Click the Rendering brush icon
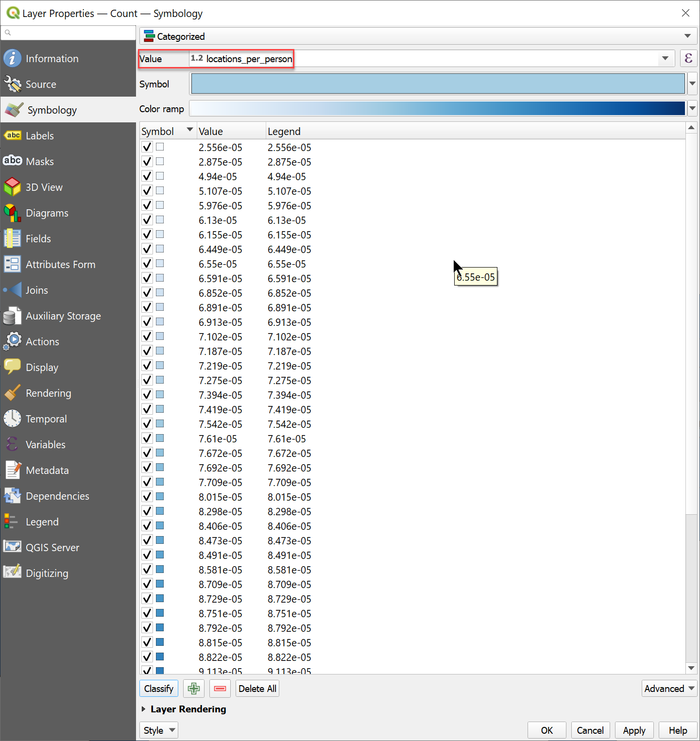Image resolution: width=700 pixels, height=741 pixels. 13,393
